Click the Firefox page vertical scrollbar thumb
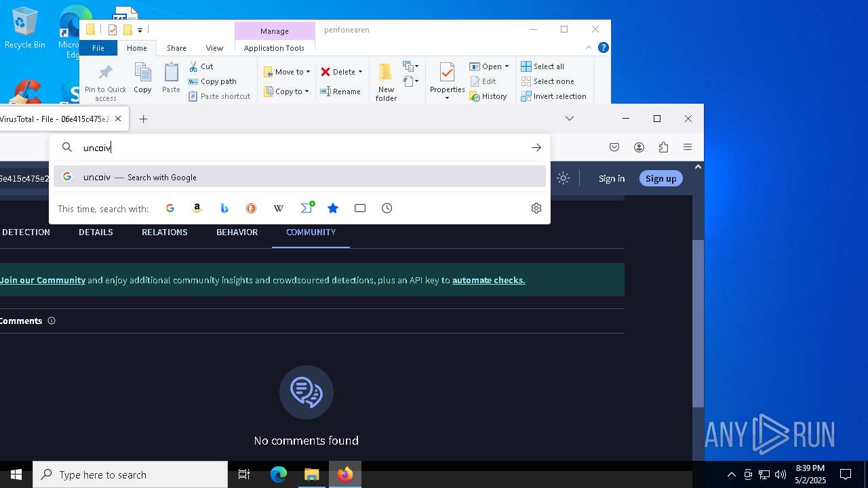Screen dimensions: 868x488 tap(698, 323)
